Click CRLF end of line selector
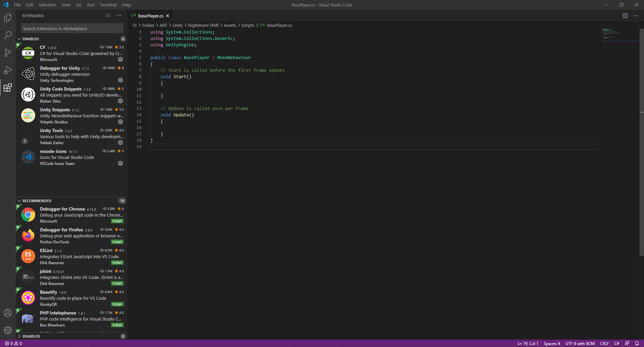Image resolution: width=644 pixels, height=347 pixels. click(x=604, y=343)
